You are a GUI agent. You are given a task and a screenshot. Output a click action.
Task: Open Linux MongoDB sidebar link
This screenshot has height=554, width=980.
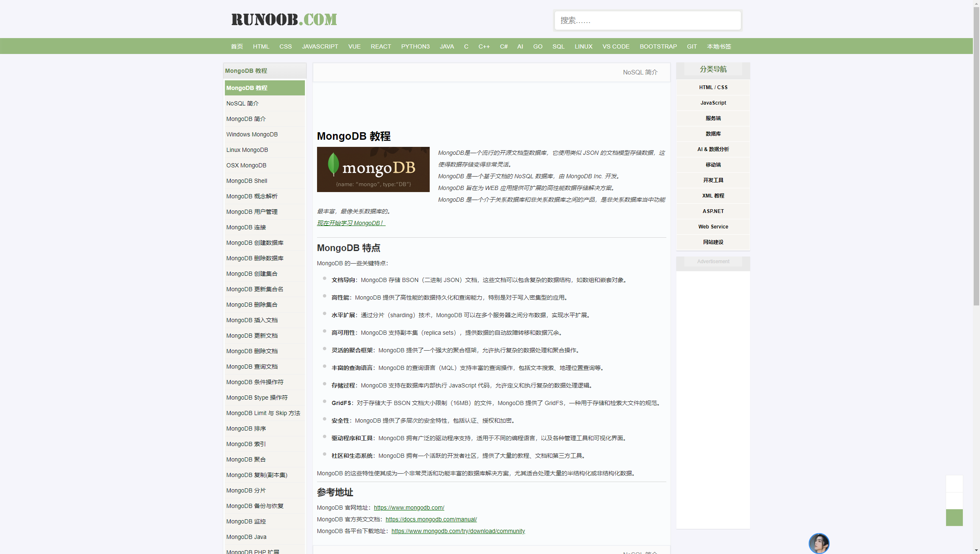click(265, 150)
